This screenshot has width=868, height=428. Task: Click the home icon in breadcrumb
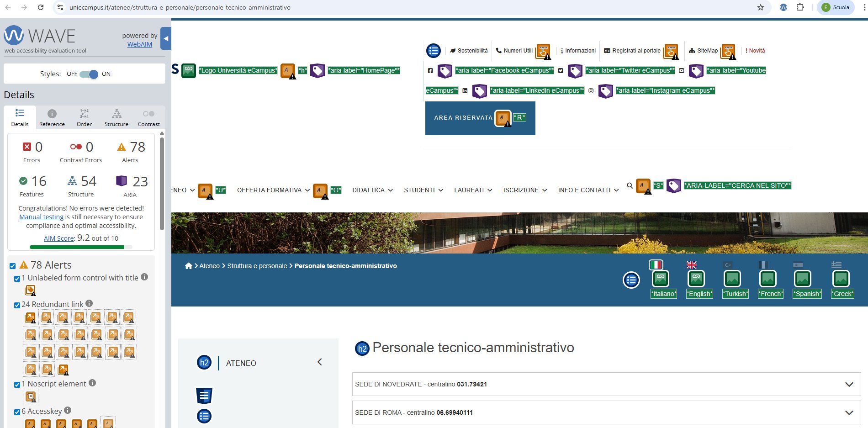(x=188, y=266)
